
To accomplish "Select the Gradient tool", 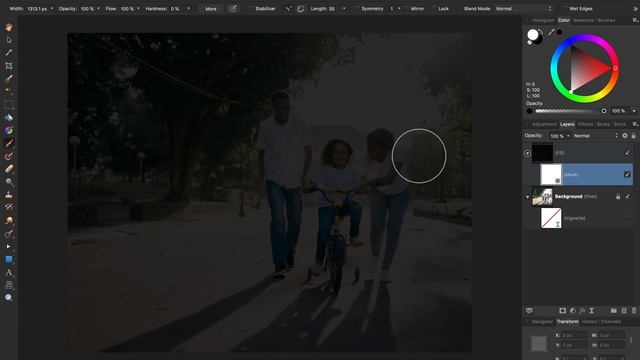I will pyautogui.click(x=9, y=131).
